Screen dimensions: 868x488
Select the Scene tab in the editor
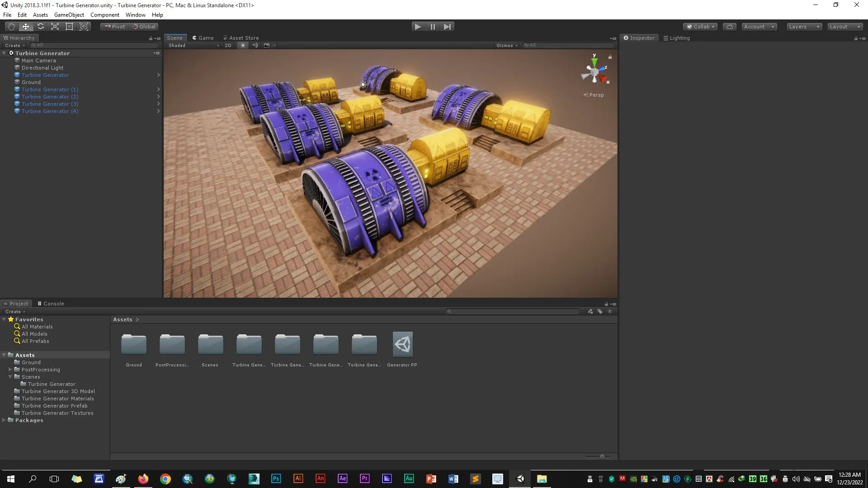point(175,37)
